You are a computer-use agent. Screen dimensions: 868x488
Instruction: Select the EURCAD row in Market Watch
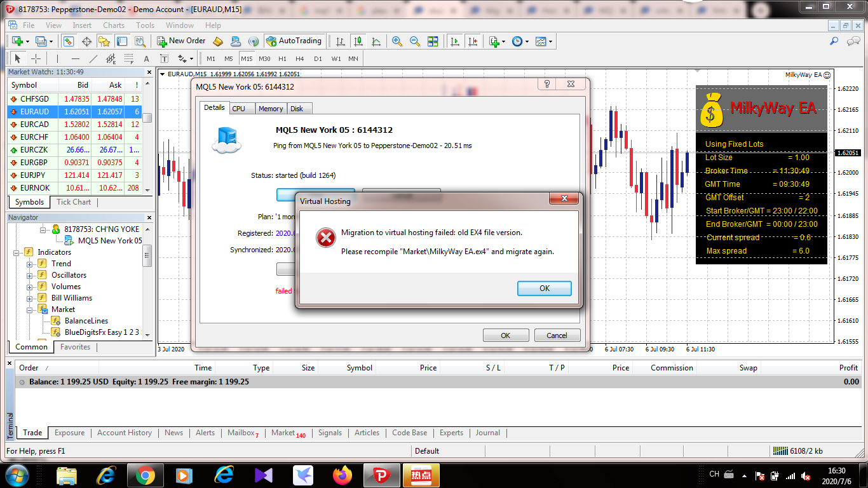click(x=74, y=125)
